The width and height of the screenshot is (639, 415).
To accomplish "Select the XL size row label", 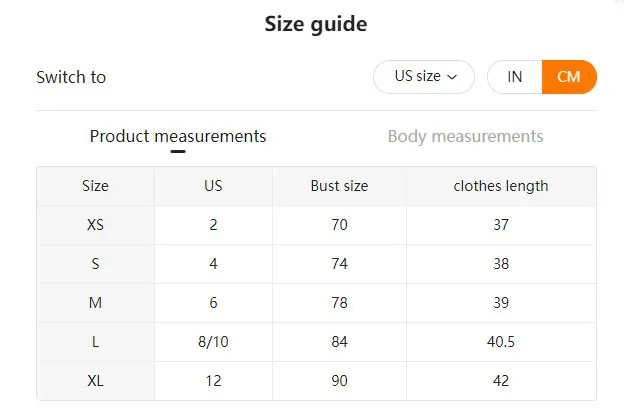I will pyautogui.click(x=96, y=381).
